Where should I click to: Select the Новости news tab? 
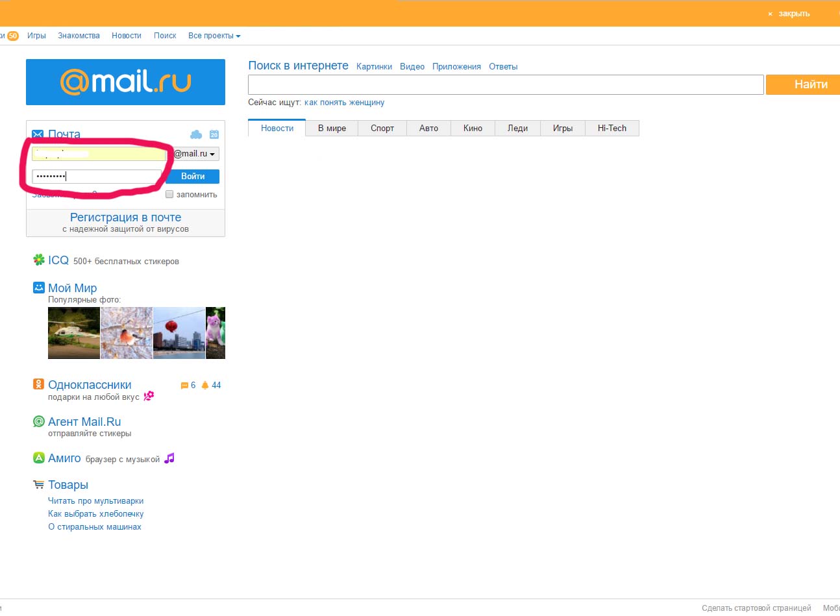click(x=277, y=128)
